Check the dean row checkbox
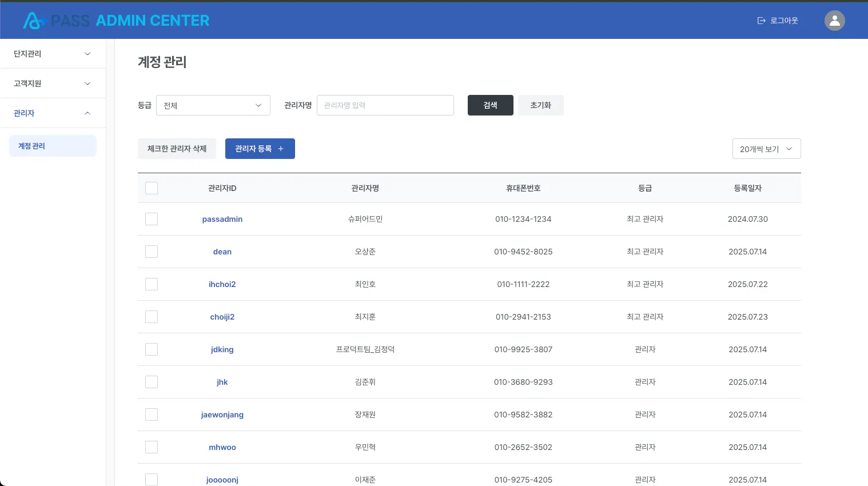This screenshot has width=868, height=486. 152,252
